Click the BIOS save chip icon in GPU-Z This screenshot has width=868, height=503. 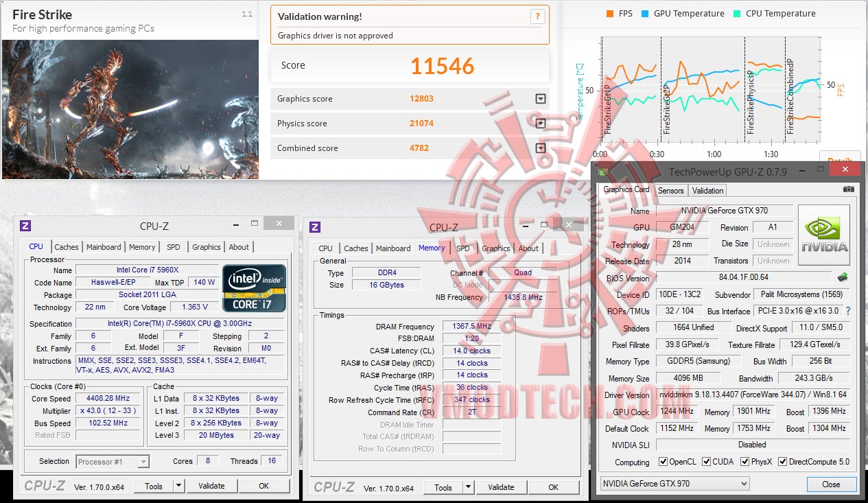coord(843,277)
